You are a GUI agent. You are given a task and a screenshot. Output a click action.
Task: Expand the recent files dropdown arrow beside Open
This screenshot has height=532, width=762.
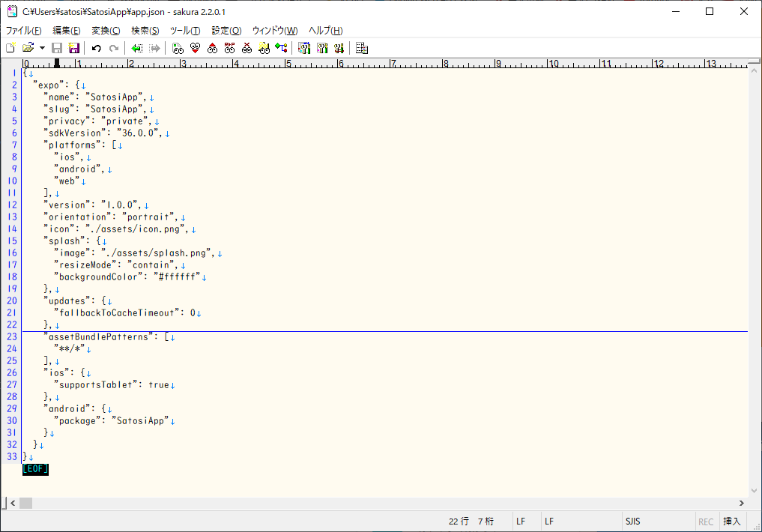pyautogui.click(x=42, y=48)
